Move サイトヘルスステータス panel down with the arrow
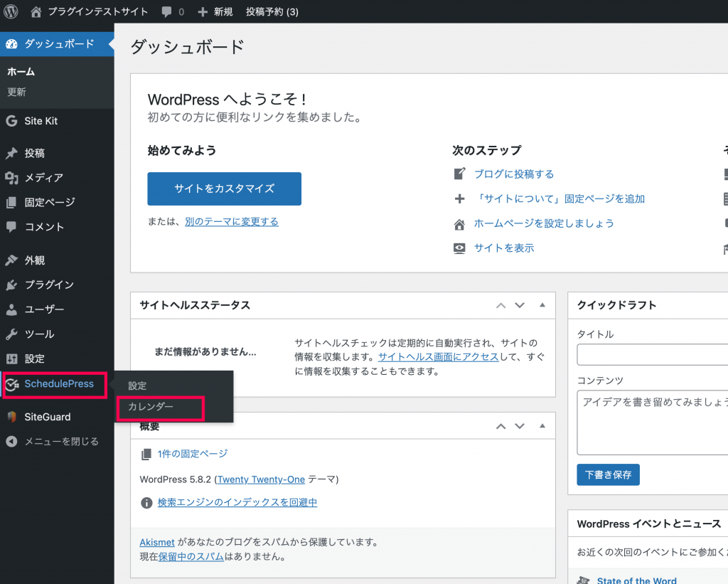 point(520,305)
